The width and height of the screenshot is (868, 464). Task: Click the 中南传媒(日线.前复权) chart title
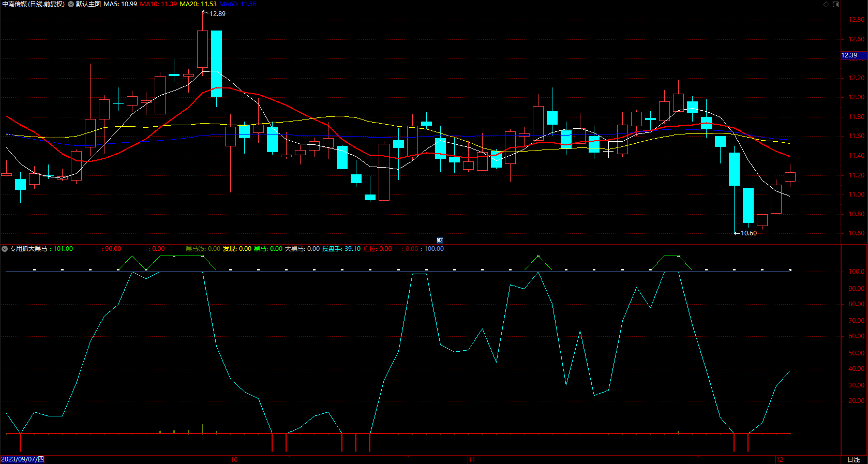click(x=34, y=4)
